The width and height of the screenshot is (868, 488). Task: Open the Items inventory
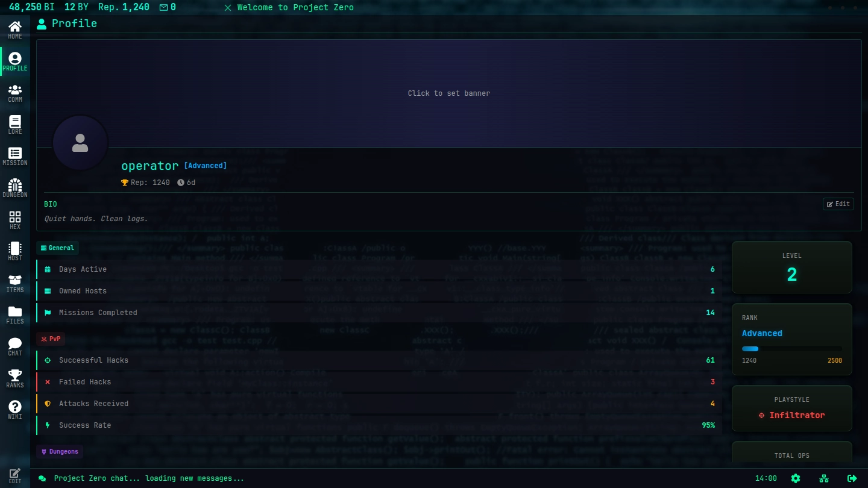[x=15, y=283]
